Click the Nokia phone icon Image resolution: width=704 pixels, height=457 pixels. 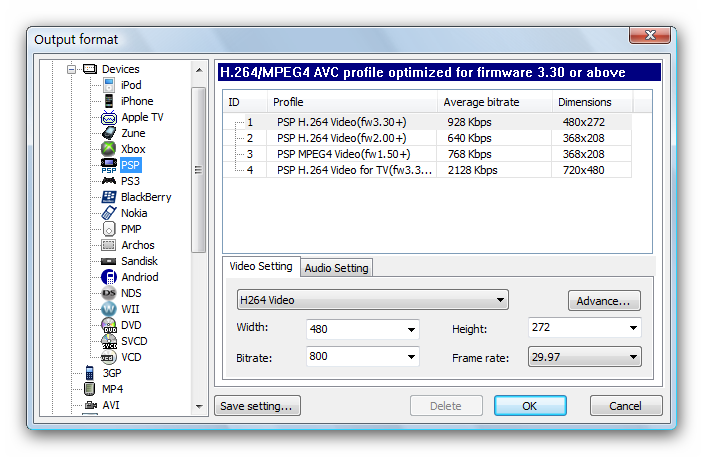(109, 213)
